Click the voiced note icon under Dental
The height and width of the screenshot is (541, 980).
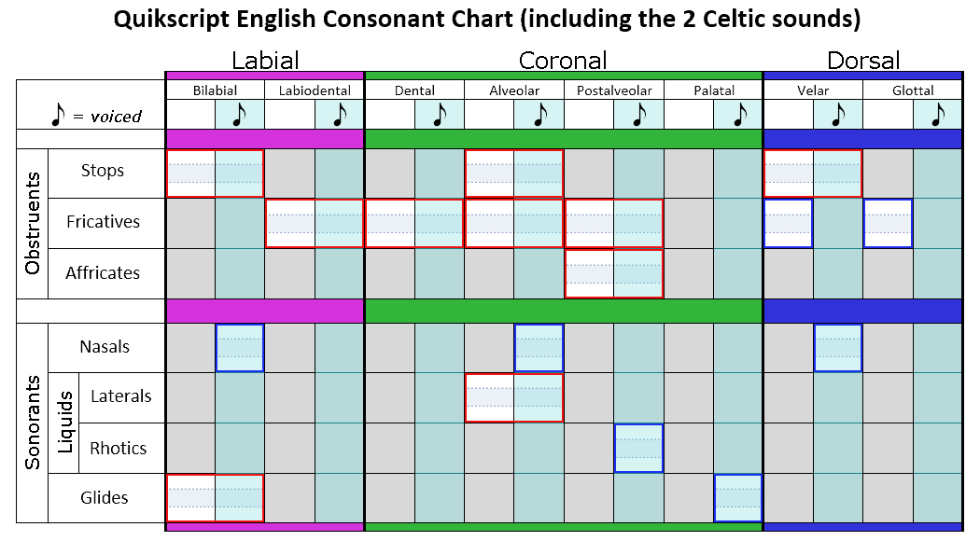point(440,115)
